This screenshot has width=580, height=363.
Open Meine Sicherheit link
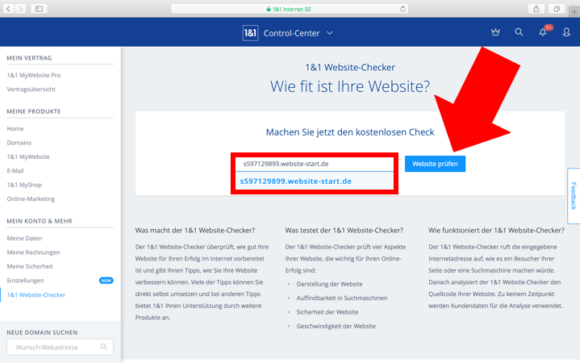tap(30, 266)
